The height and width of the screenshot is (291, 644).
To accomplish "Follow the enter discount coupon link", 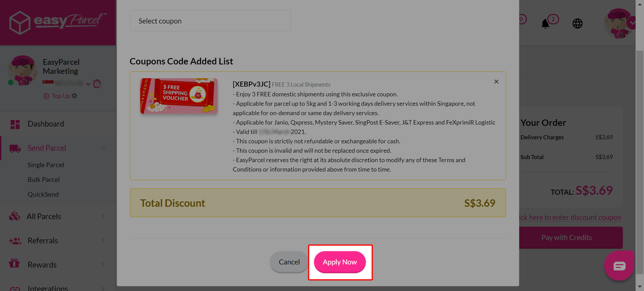I will 570,217.
